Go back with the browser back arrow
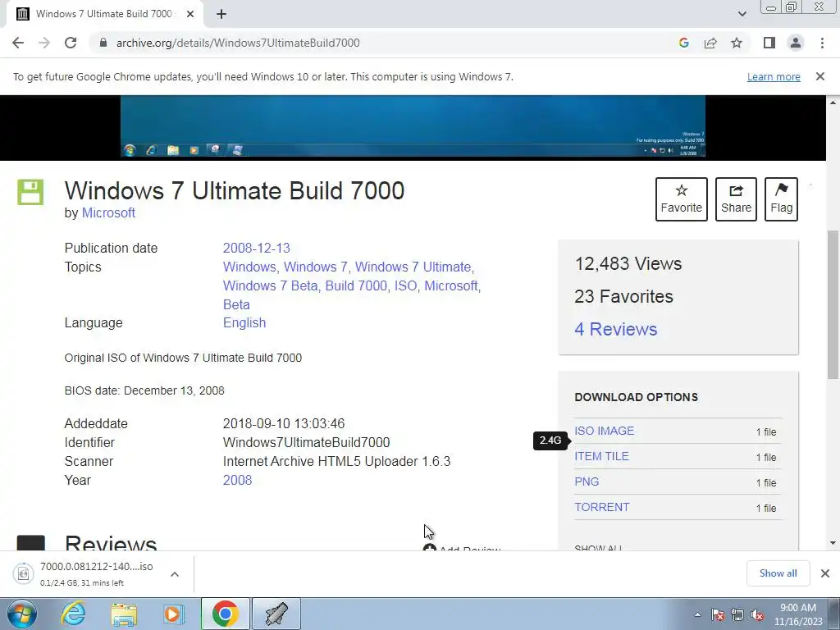This screenshot has height=630, width=840. [18, 43]
